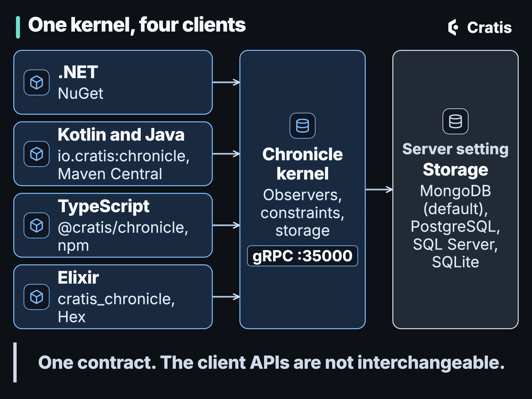Click the "One contract." footer sentence

click(x=97, y=362)
